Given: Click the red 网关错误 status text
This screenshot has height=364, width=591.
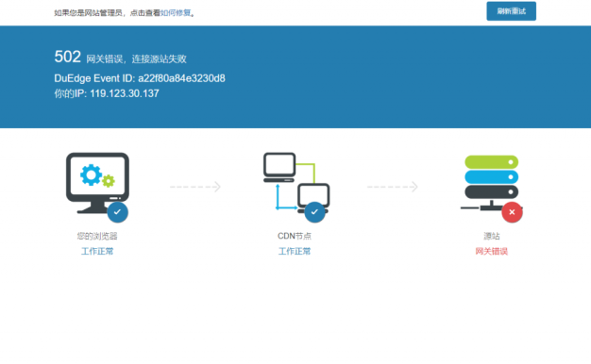Looking at the screenshot, I should 492,251.
